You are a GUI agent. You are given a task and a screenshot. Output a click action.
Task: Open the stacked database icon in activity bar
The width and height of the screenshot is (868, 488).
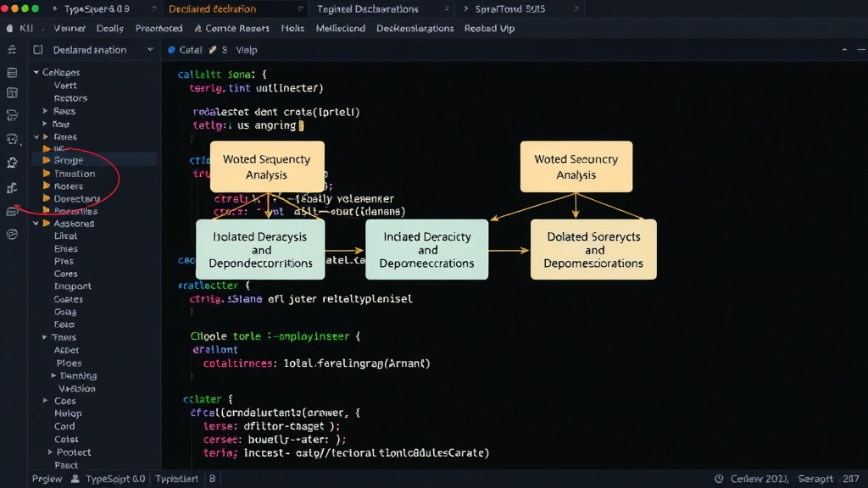tap(12, 115)
